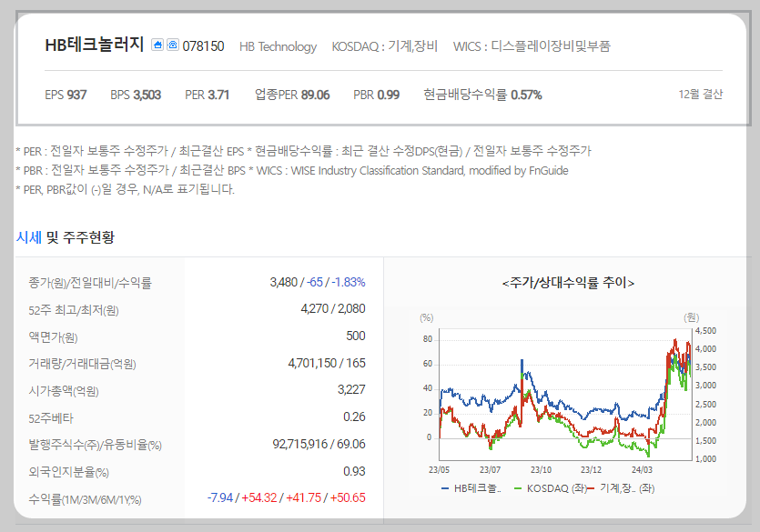Click the HB Technology English name
Image resolution: width=760 pixels, height=532 pixels.
tap(278, 46)
